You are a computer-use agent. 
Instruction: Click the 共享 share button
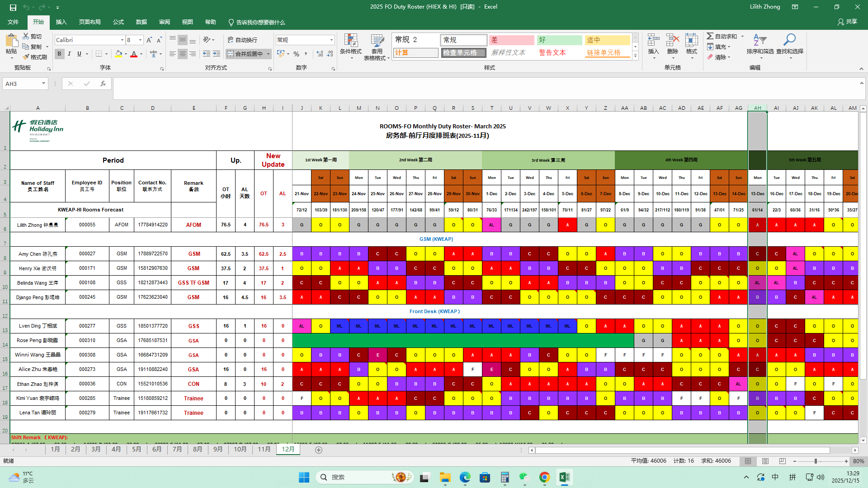pyautogui.click(x=848, y=22)
